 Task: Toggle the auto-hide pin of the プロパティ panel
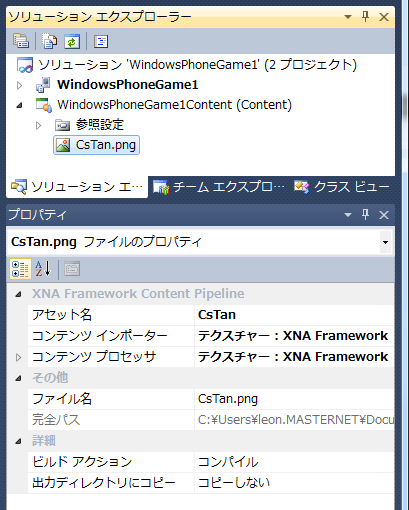365,215
